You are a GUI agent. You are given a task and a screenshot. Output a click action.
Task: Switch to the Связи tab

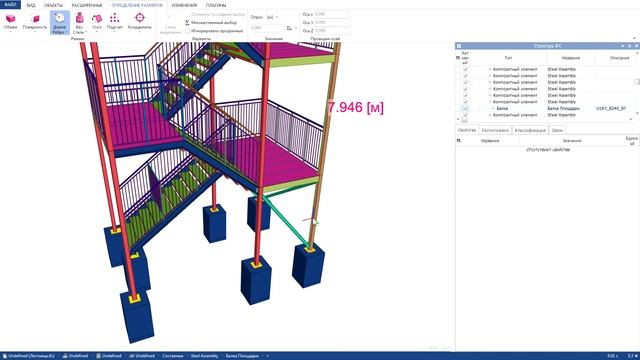point(557,130)
